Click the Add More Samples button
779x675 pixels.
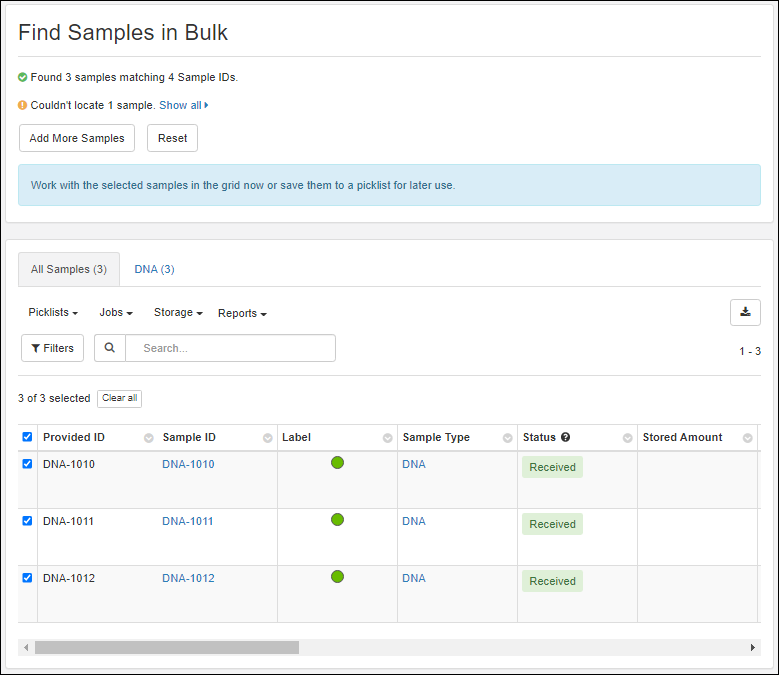pyautogui.click(x=77, y=138)
